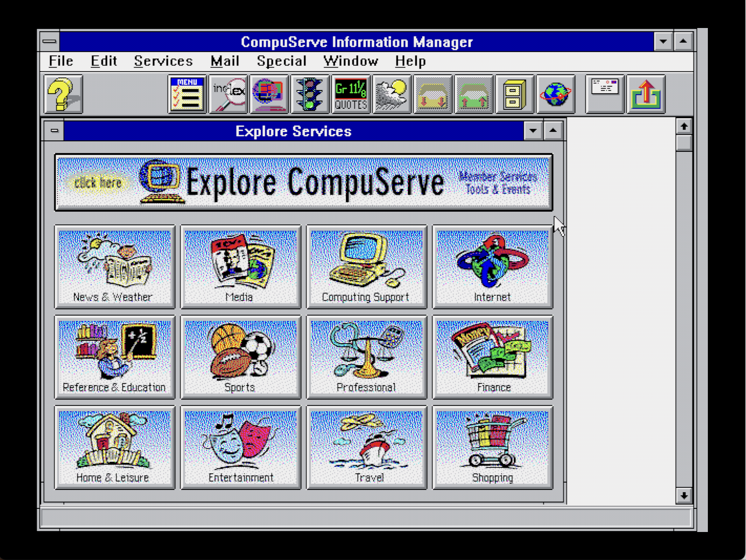Open the Reference & Education tile
The height and width of the screenshot is (560, 746).
click(x=115, y=357)
